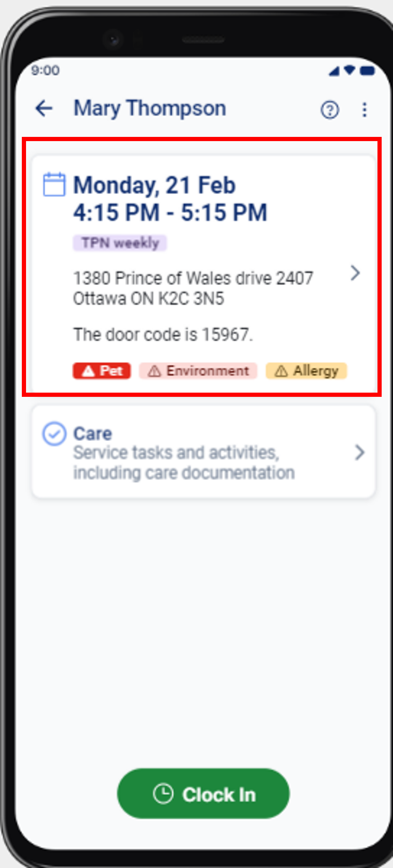The width and height of the screenshot is (393, 868).
Task: Tap the Monday, 21 Feb date heading
Action: point(155,185)
